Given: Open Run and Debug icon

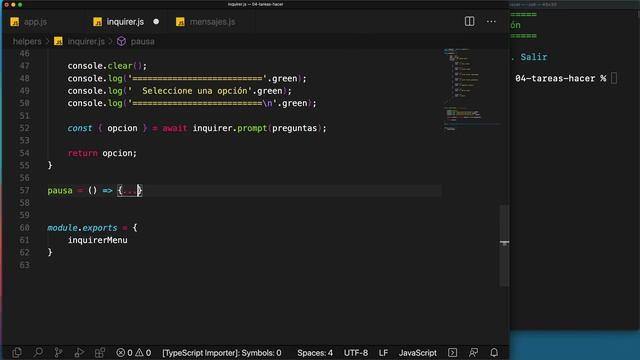Looking at the screenshot, I should pyautogui.click(x=79, y=352).
